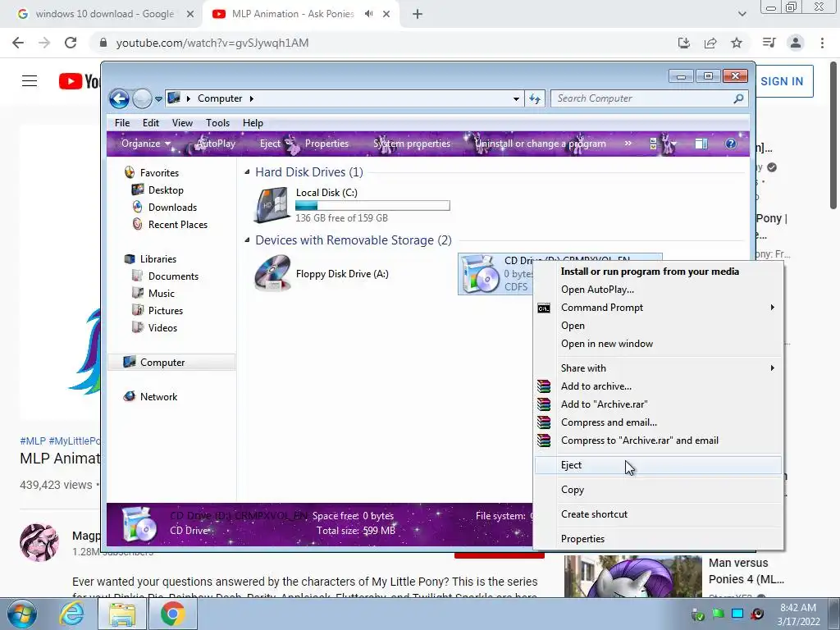Select Desktop in the navigation pane
Image resolution: width=840 pixels, height=630 pixels.
(166, 189)
